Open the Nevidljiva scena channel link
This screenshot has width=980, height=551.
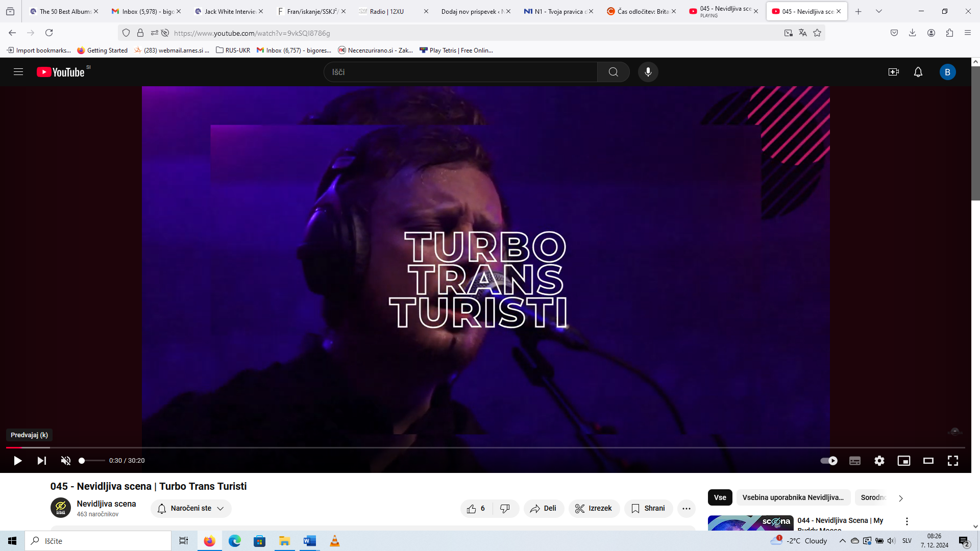point(106,504)
